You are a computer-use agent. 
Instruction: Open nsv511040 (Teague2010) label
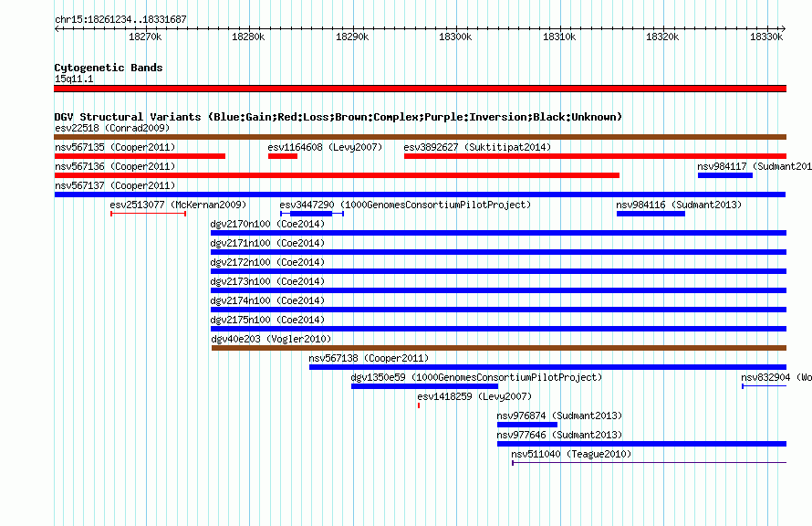[571, 454]
